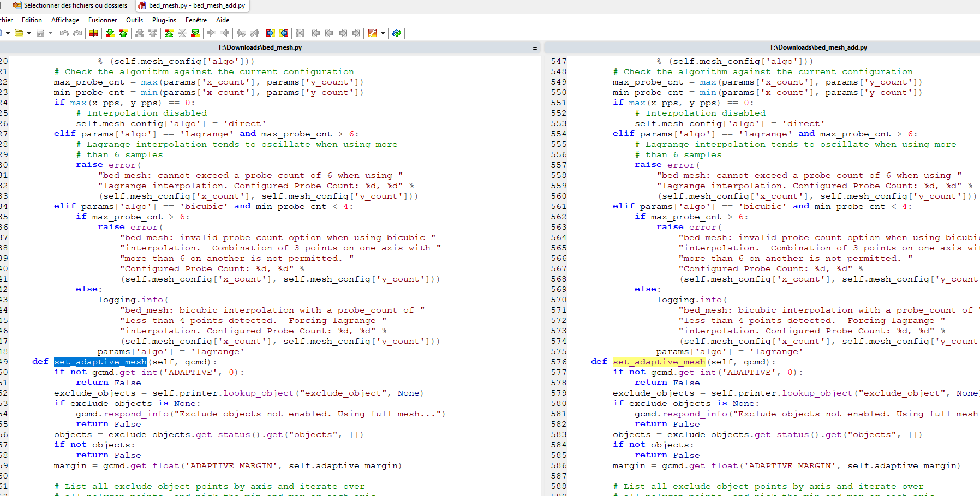
Task: Click the open folder toolbar icon
Action: 19,33
